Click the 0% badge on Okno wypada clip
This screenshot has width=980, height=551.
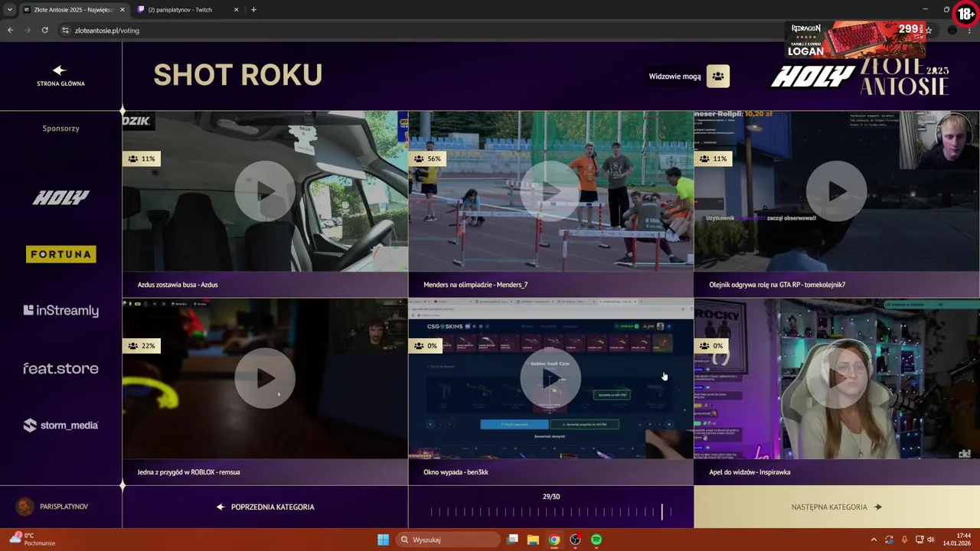426,346
